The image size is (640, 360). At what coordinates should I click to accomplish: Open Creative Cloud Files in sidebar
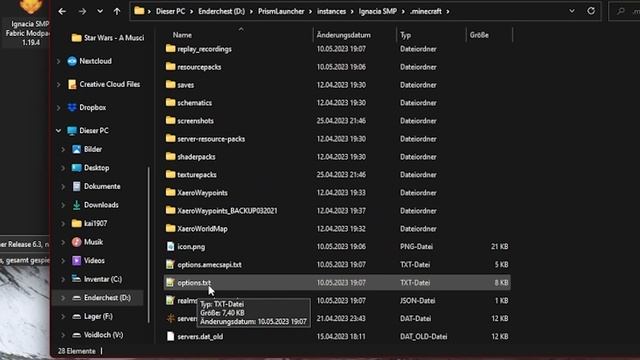[x=104, y=84]
